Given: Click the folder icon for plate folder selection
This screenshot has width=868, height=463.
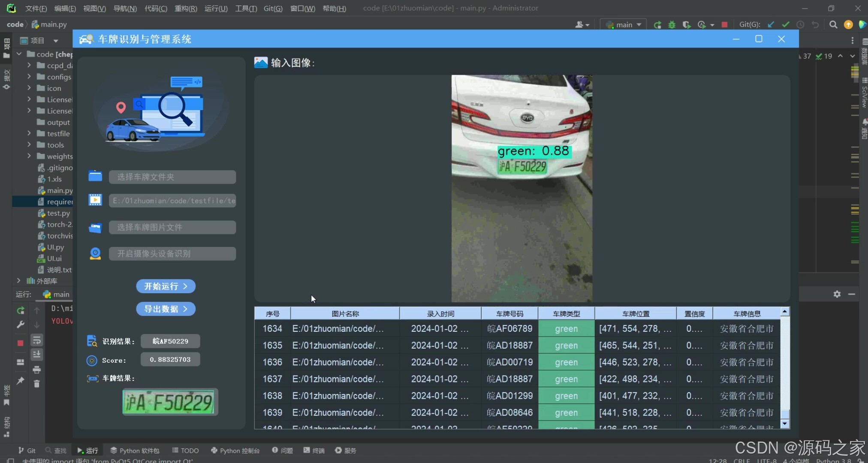Looking at the screenshot, I should 95,176.
